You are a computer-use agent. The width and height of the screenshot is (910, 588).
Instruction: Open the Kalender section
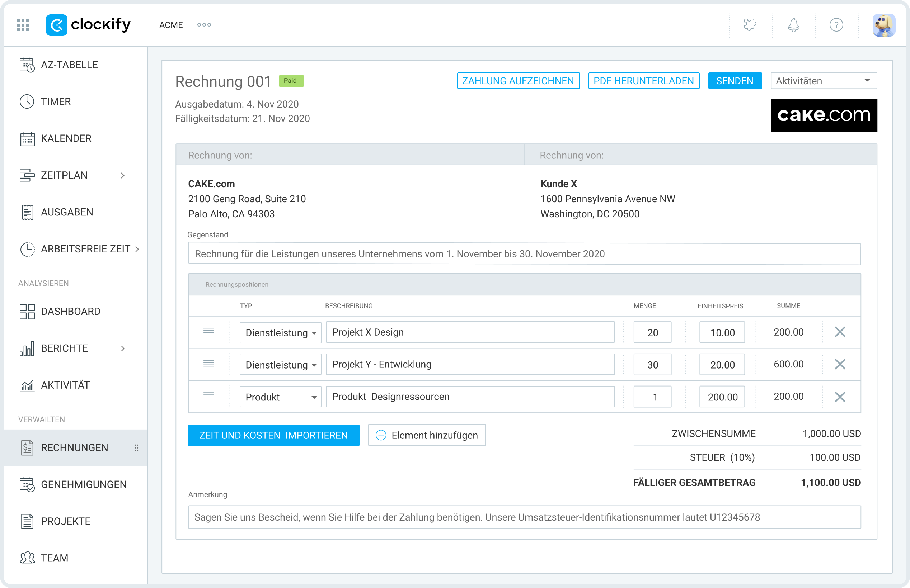coord(66,138)
